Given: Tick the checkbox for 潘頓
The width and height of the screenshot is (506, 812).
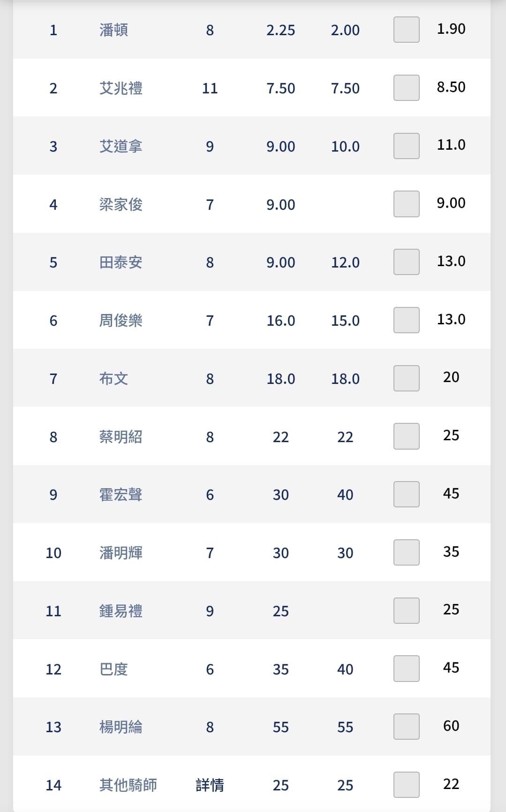Looking at the screenshot, I should pyautogui.click(x=406, y=30).
